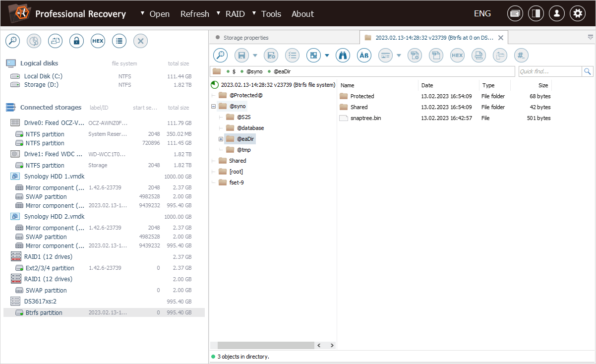Switch language via ENG button

click(482, 14)
